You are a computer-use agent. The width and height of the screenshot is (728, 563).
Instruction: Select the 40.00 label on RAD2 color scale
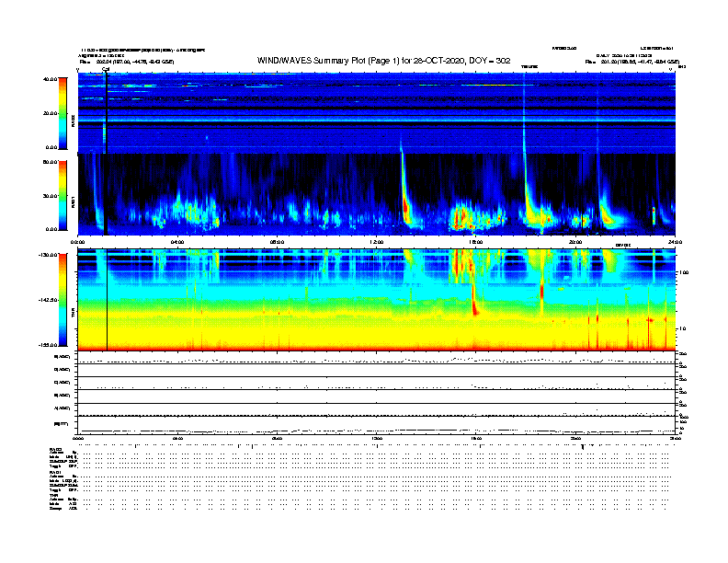(50, 79)
